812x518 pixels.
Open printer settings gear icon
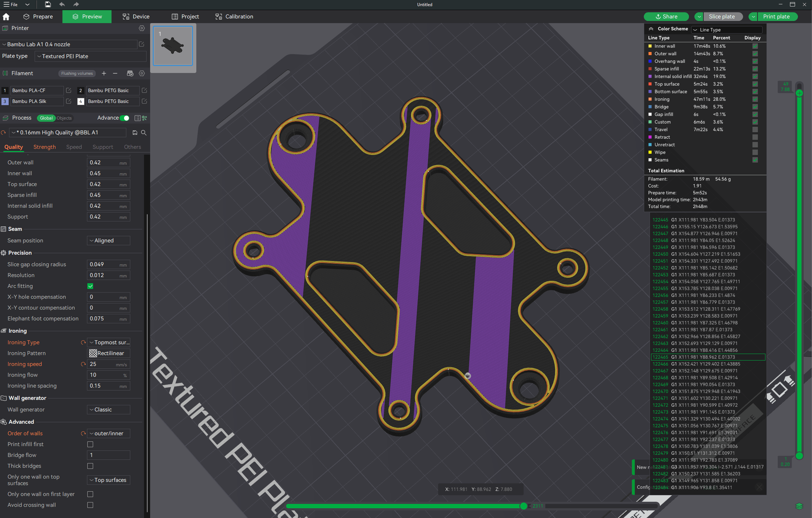[x=142, y=28]
